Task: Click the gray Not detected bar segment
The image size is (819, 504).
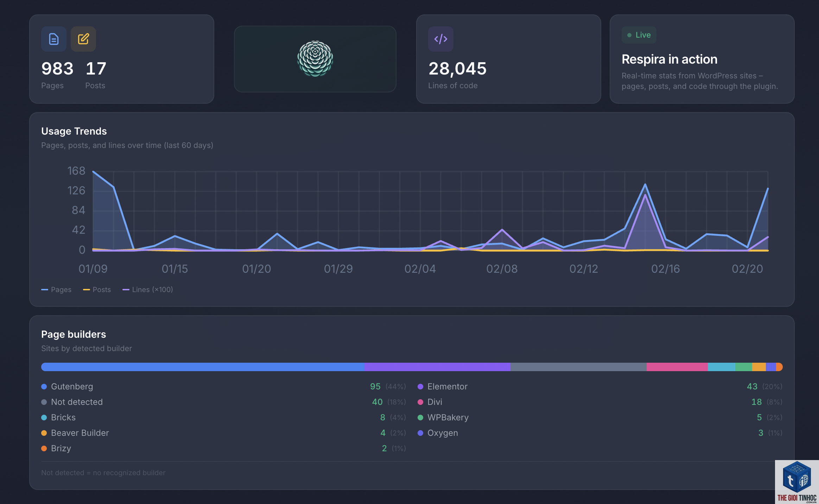Action: 578,367
